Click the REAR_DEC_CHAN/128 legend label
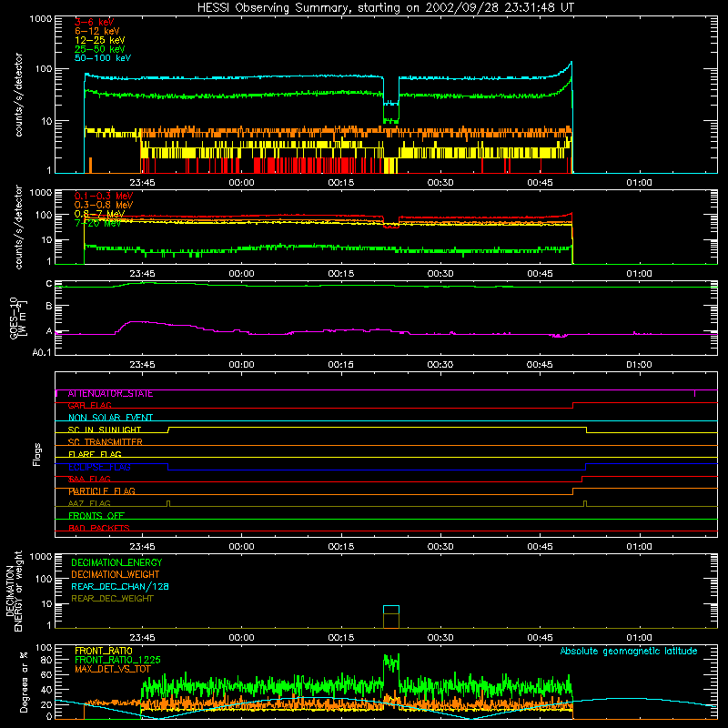 120,586
